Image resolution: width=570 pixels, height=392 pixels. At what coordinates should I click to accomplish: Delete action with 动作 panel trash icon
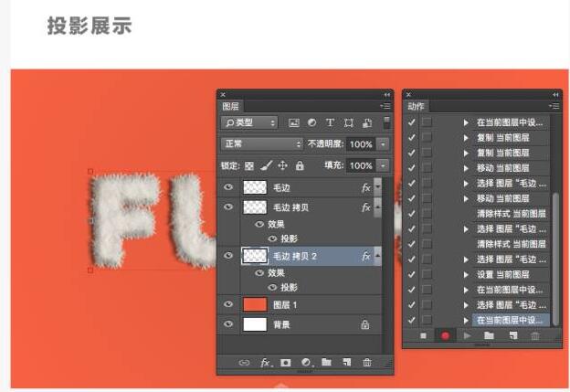[535, 335]
